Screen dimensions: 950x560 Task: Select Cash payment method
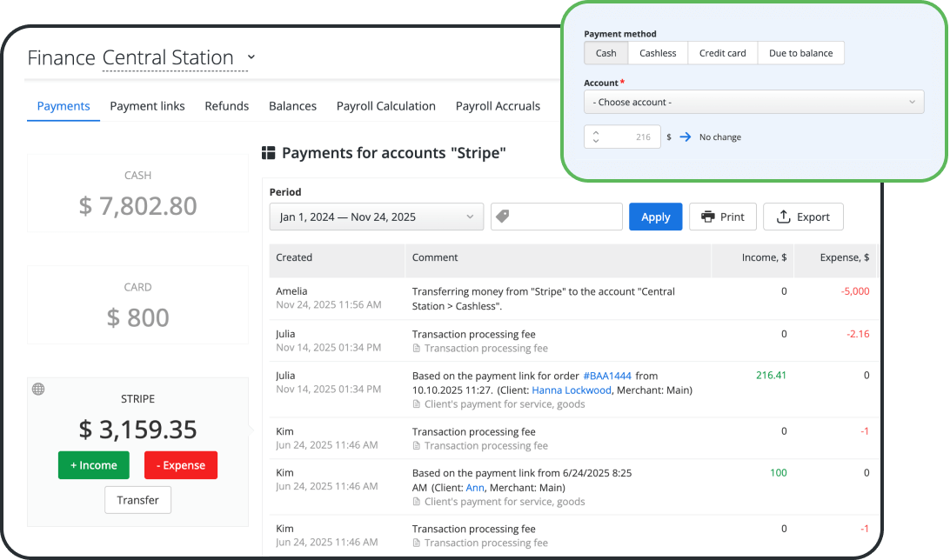coord(606,53)
